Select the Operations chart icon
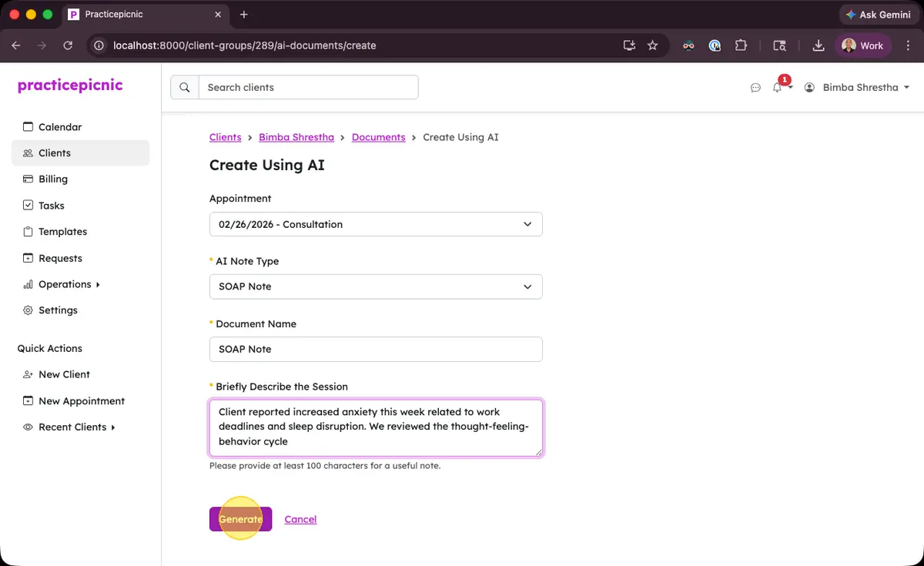The height and width of the screenshot is (566, 924). click(27, 283)
